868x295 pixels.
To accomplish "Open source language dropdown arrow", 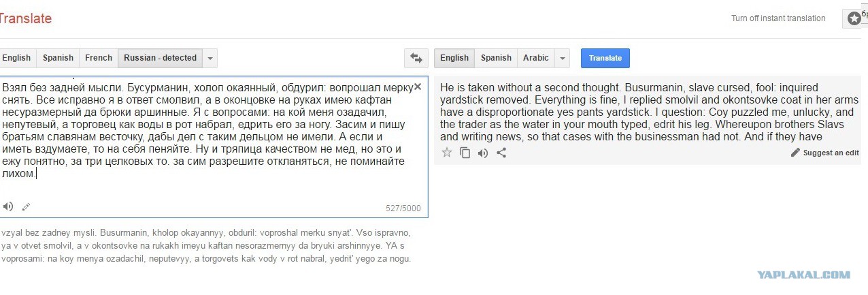I will coord(210,58).
